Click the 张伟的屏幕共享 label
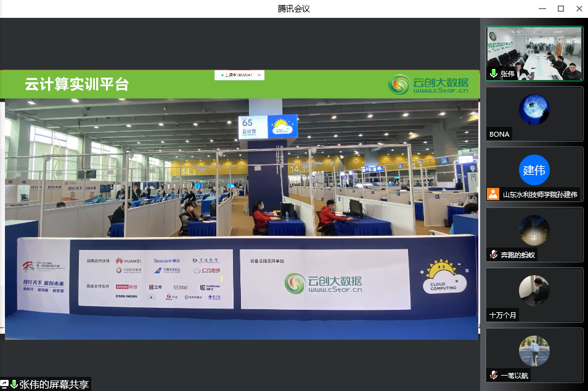 [54, 384]
